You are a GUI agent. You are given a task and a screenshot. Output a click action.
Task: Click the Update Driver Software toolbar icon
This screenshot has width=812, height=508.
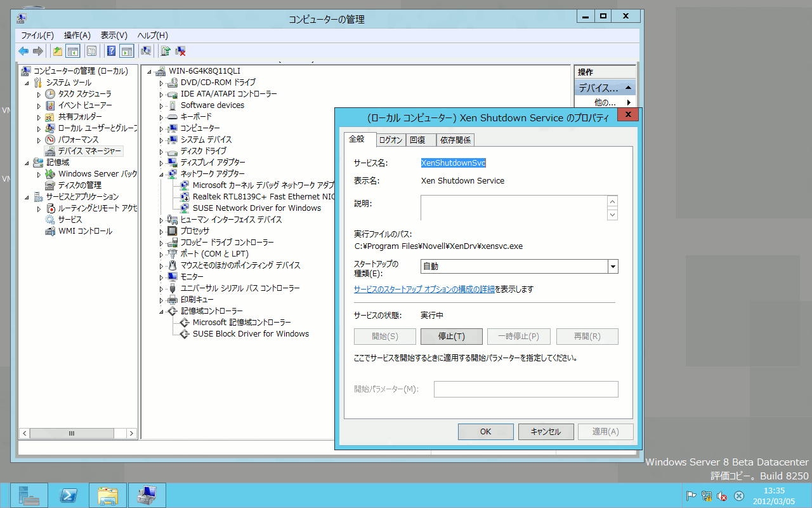point(165,51)
